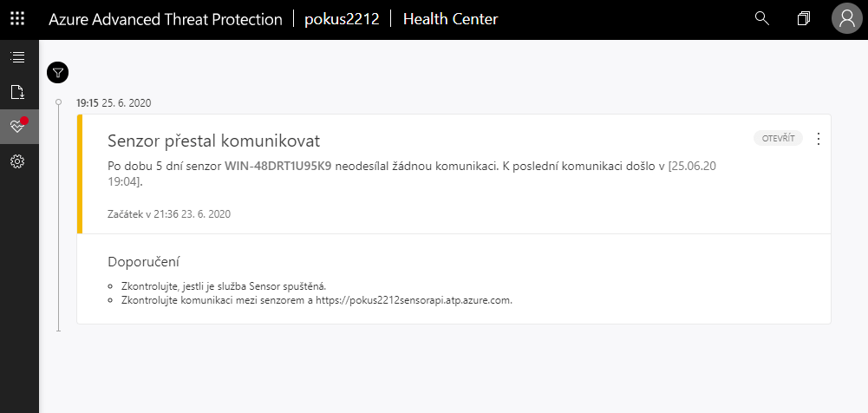Click the copy icon in top bar
This screenshot has width=868, height=413.
(804, 18)
